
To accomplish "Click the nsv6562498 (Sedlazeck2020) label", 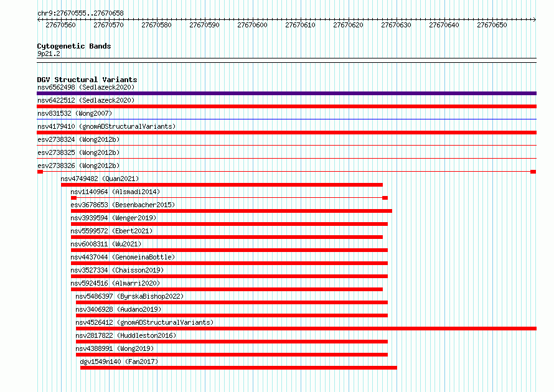I will pyautogui.click(x=86, y=87).
